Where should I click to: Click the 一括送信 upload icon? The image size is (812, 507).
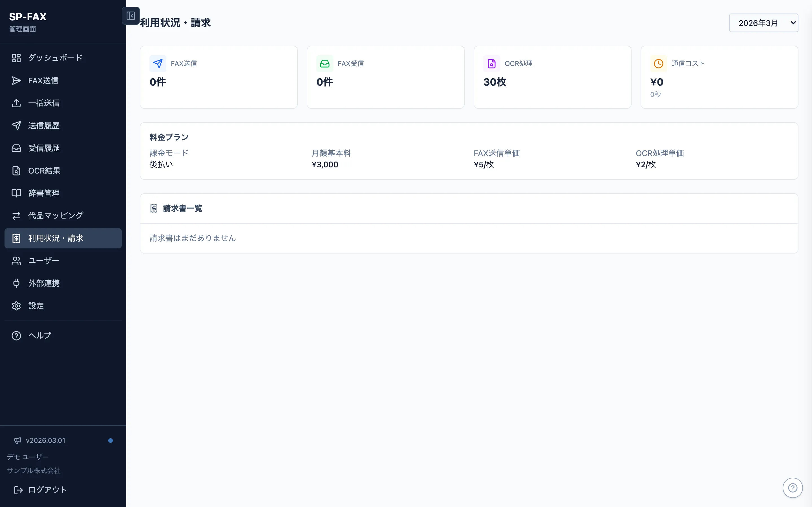point(16,103)
